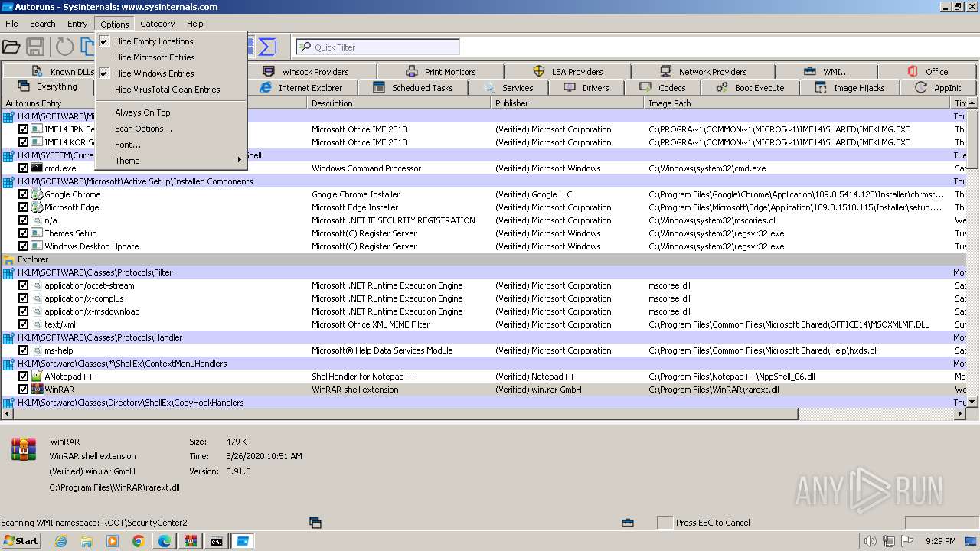Sort by Description column header
The height and width of the screenshot is (551, 980).
(399, 103)
